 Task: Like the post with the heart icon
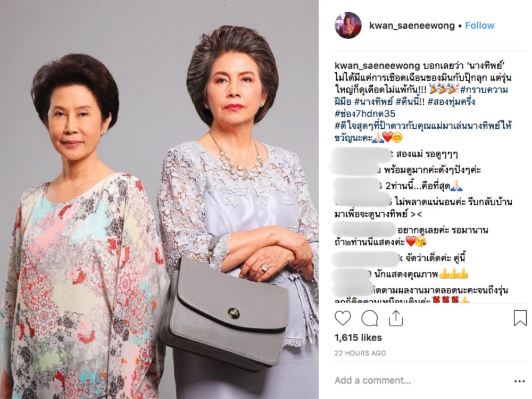[343, 319]
